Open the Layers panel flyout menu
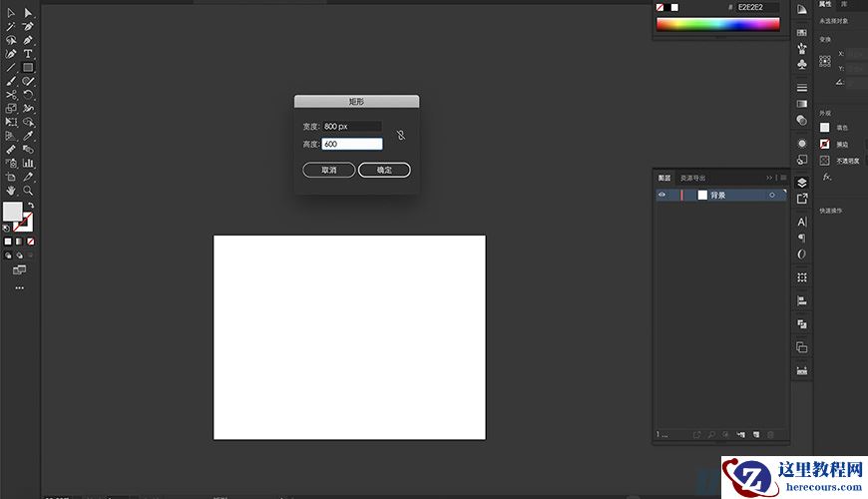 pyautogui.click(x=781, y=178)
